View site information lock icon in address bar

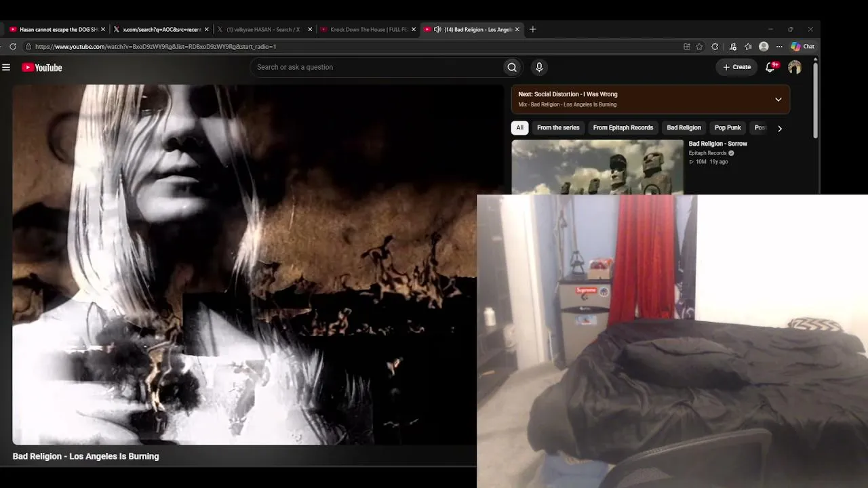(x=28, y=47)
